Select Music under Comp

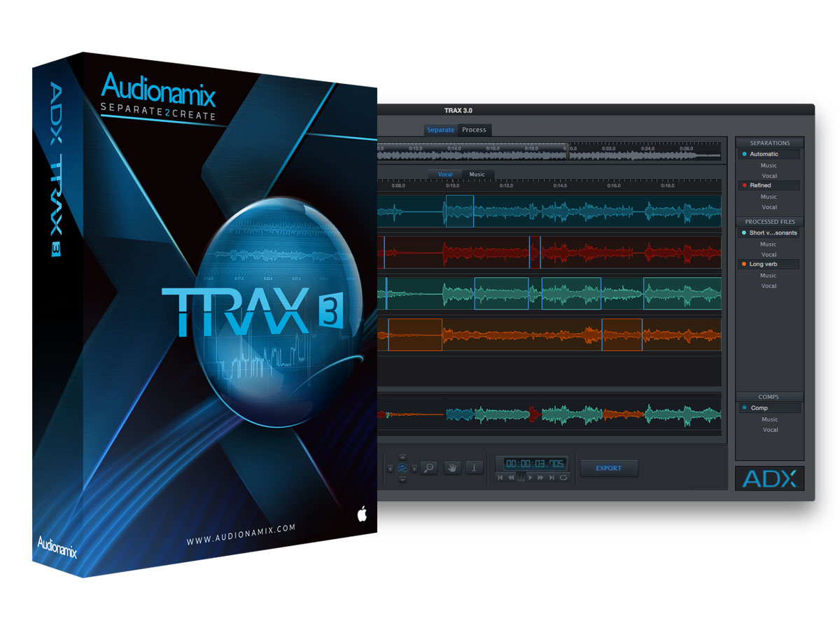pyautogui.click(x=769, y=419)
